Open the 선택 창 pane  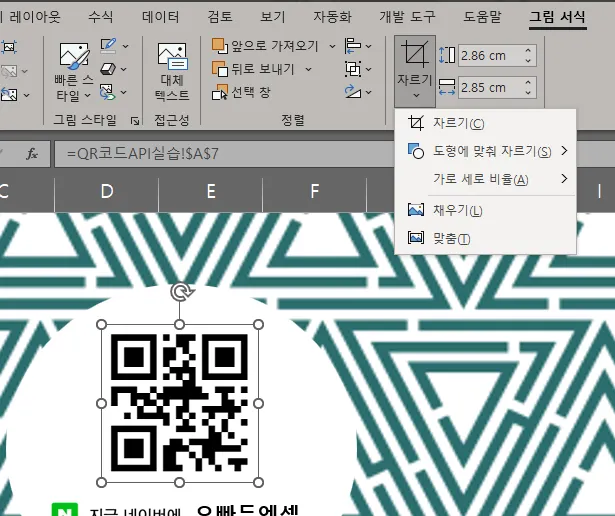pos(241,93)
